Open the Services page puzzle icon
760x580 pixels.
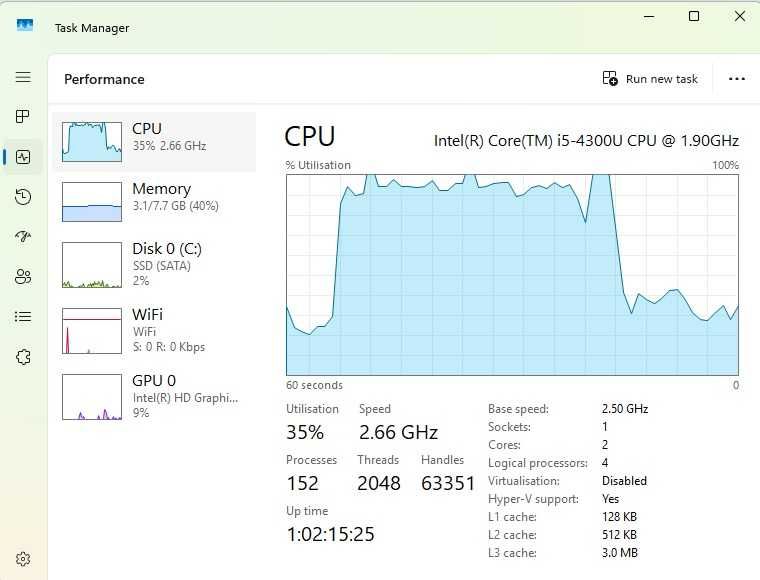(x=23, y=357)
